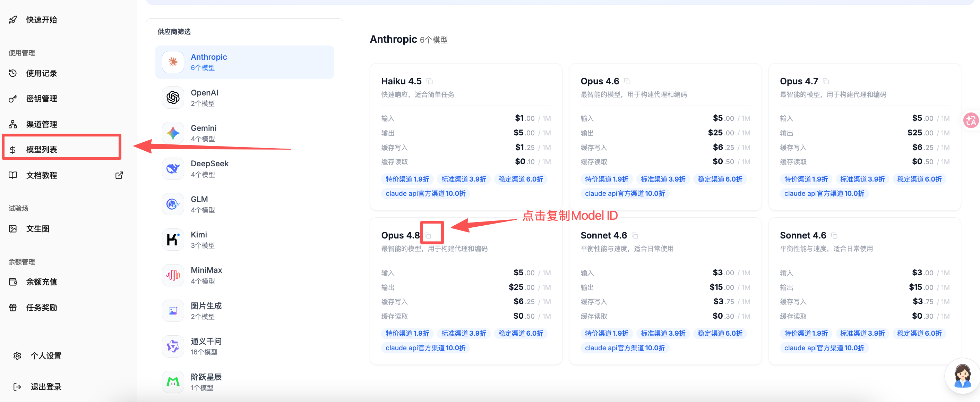Go to 渠道管理 in the sidebar

(x=41, y=124)
